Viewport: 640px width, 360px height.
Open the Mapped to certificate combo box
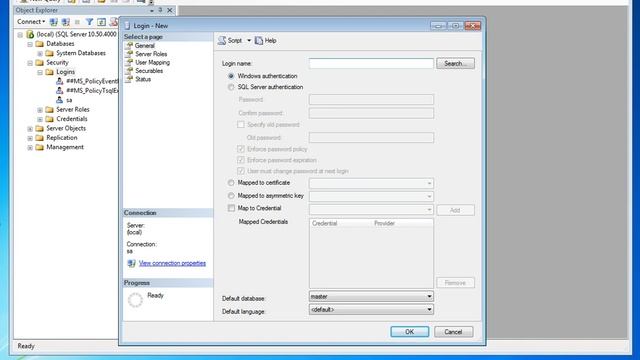pos(371,183)
